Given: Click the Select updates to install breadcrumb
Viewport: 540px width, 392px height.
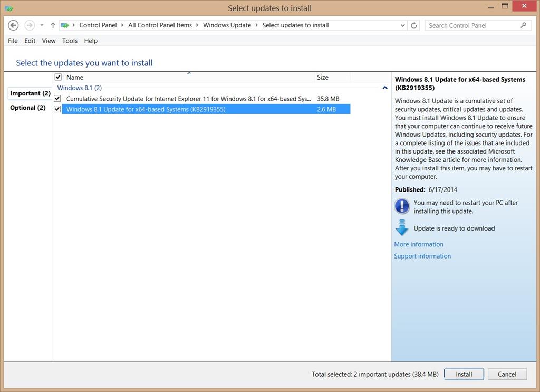Looking at the screenshot, I should [295, 25].
